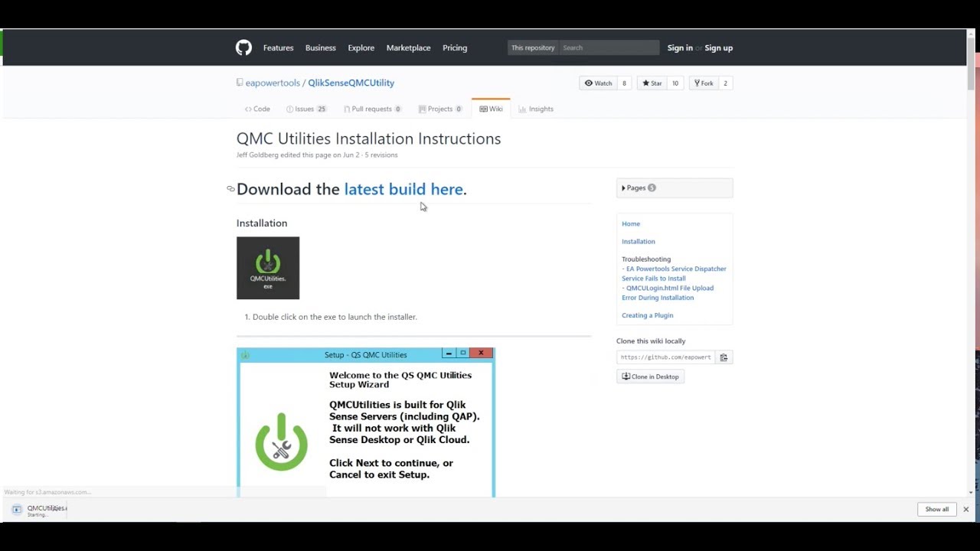Click the repository book icon beside eapowertools

(240, 83)
